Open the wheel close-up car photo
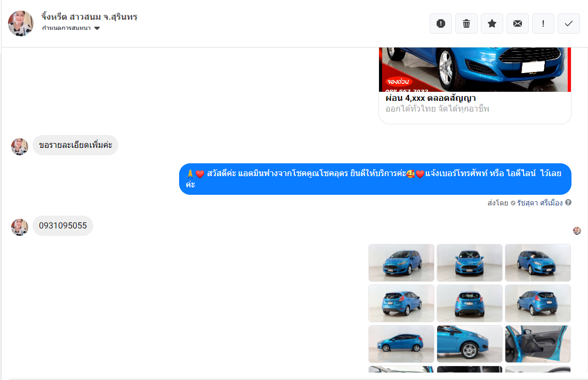Viewport: 588px width, 380px height. [470, 344]
